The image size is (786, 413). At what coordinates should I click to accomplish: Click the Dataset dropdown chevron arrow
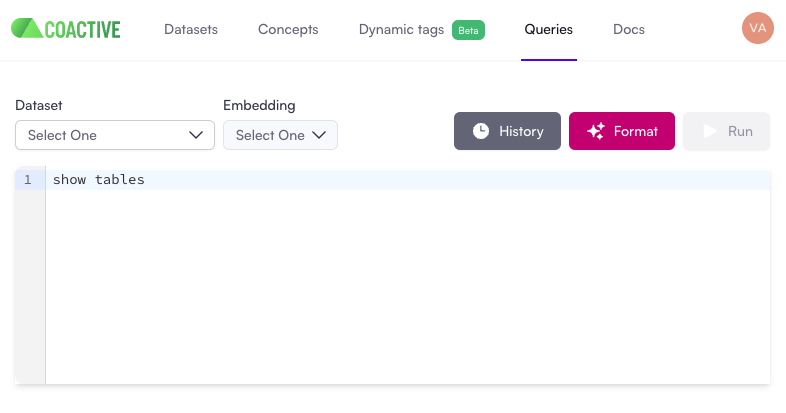(196, 135)
